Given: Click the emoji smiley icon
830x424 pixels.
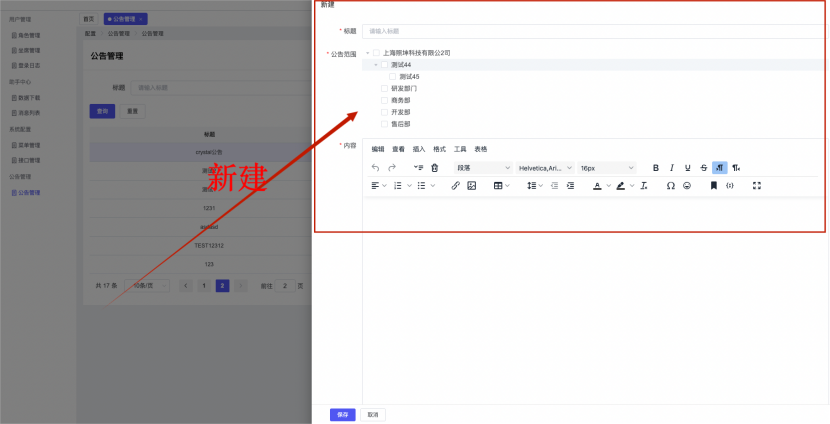Looking at the screenshot, I should pos(687,186).
